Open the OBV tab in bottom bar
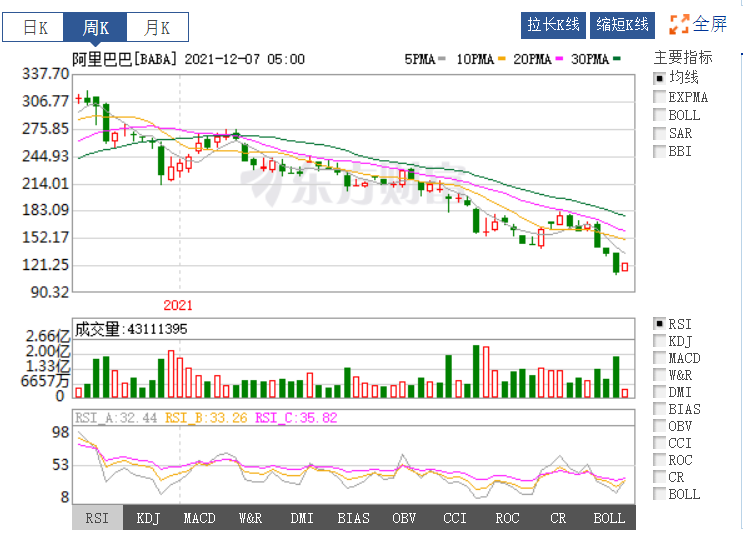The height and width of the screenshot is (548, 743). point(404,518)
